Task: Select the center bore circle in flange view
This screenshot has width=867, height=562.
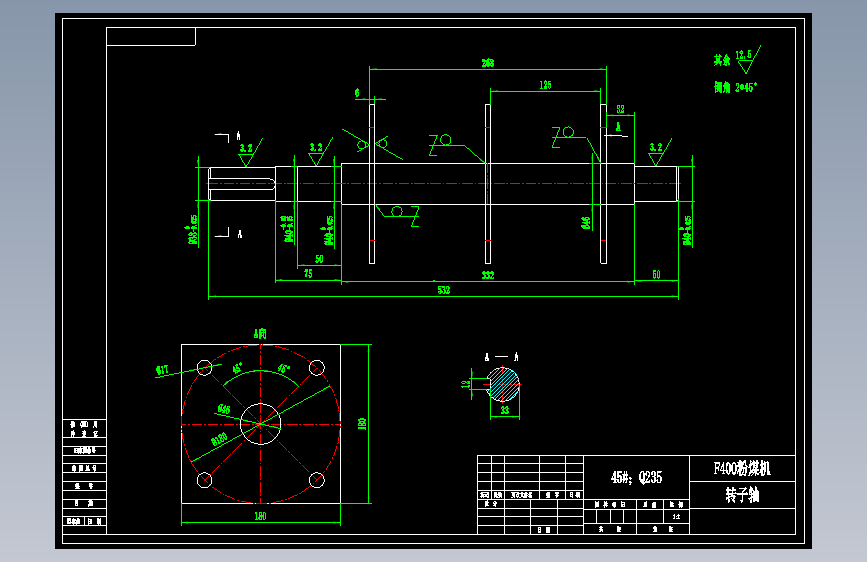Action: coord(260,424)
